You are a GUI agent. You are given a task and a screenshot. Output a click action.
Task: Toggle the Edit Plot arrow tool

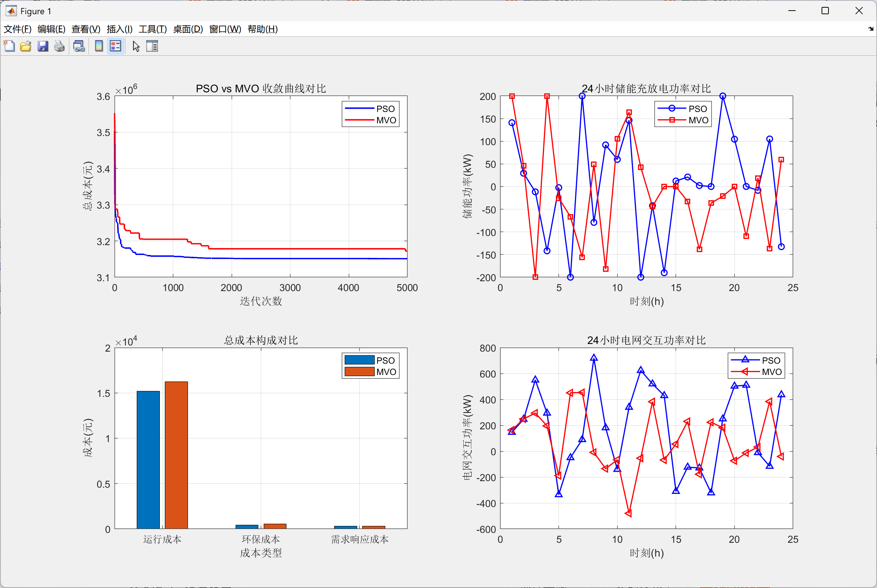(x=136, y=46)
